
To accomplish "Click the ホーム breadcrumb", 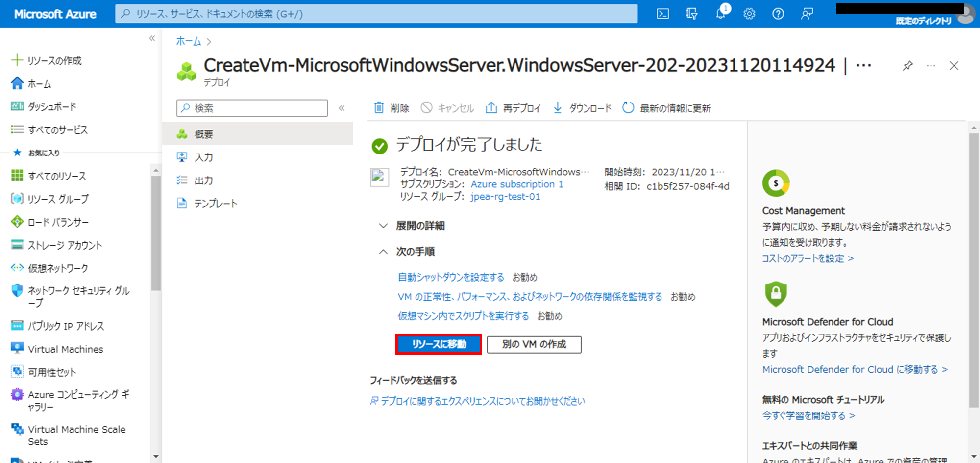I will pos(189,41).
